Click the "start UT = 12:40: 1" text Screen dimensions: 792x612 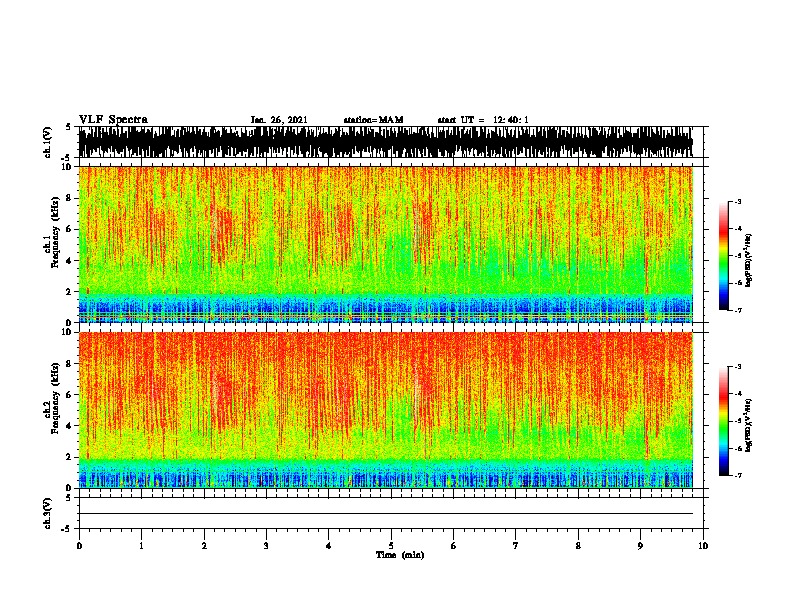point(483,120)
